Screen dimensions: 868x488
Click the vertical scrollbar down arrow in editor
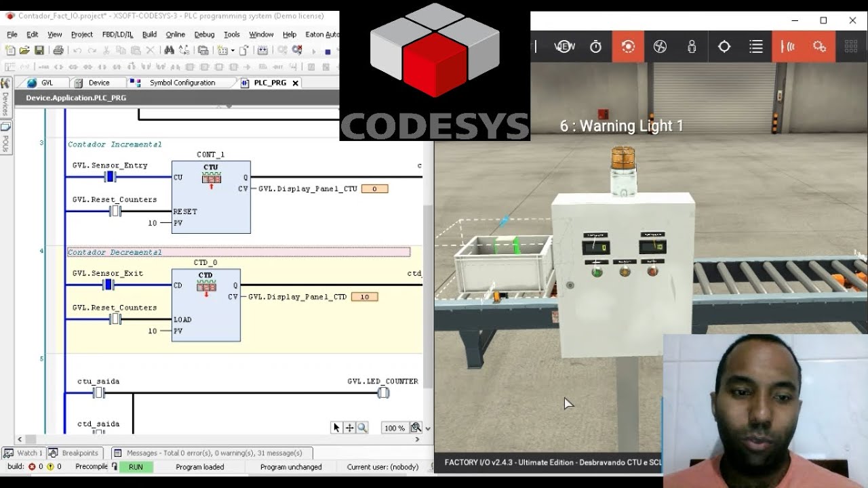click(x=427, y=428)
